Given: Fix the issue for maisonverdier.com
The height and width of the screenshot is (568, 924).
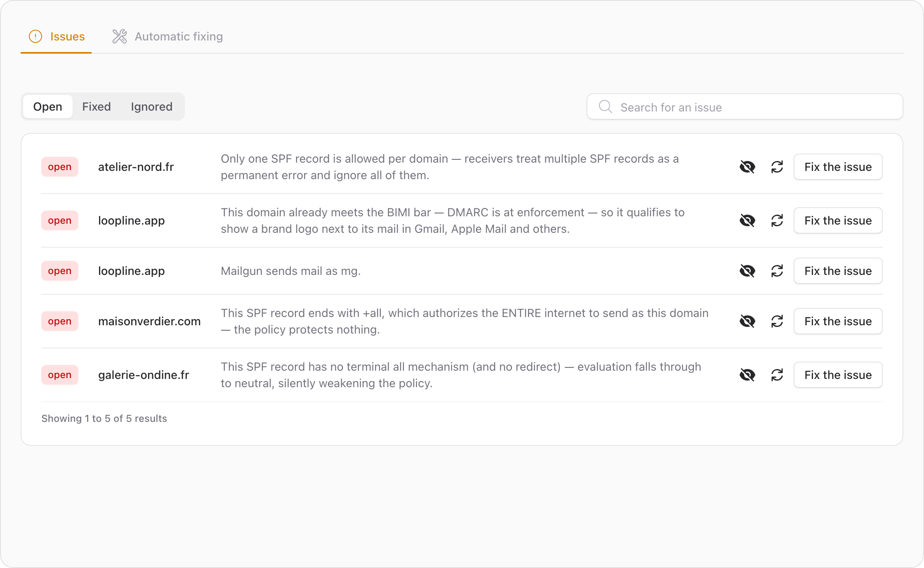Looking at the screenshot, I should [x=838, y=321].
